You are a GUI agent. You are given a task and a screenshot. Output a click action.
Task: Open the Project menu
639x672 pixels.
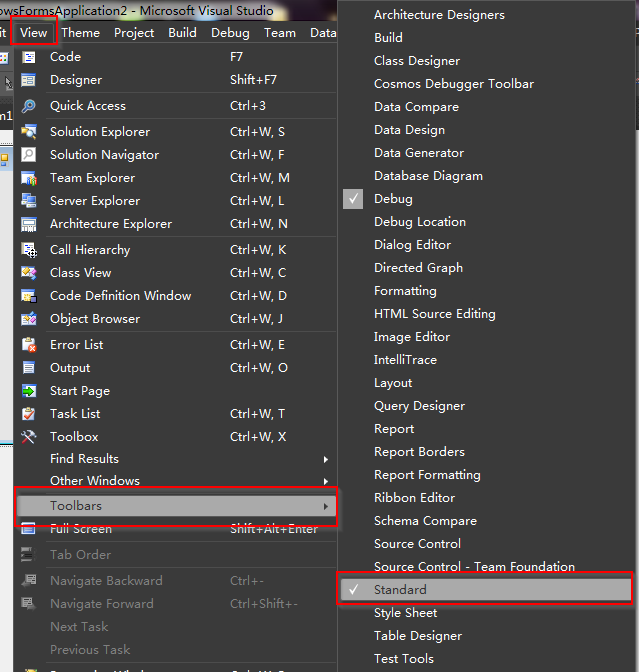point(134,33)
